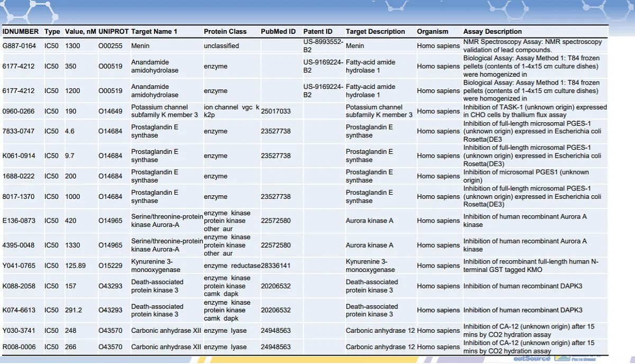635x364 pixels.
Task: Click the Type column header
Action: click(x=52, y=31)
